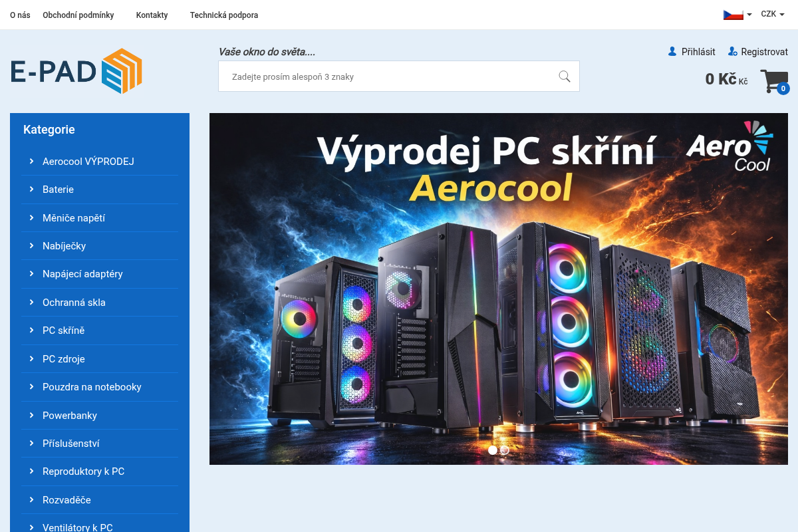The height and width of the screenshot is (532, 798).
Task: Click the arrow beside Aerocool VÝPRODEJ
Action: tap(31, 161)
